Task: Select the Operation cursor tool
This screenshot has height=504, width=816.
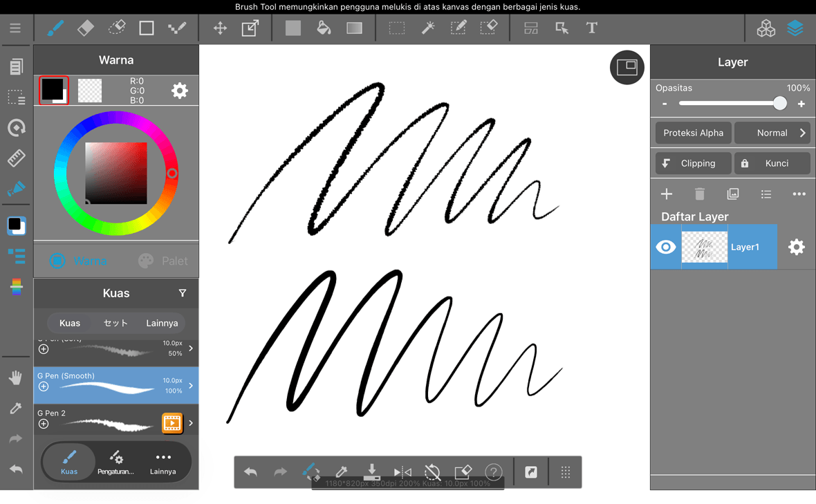Action: tap(562, 28)
